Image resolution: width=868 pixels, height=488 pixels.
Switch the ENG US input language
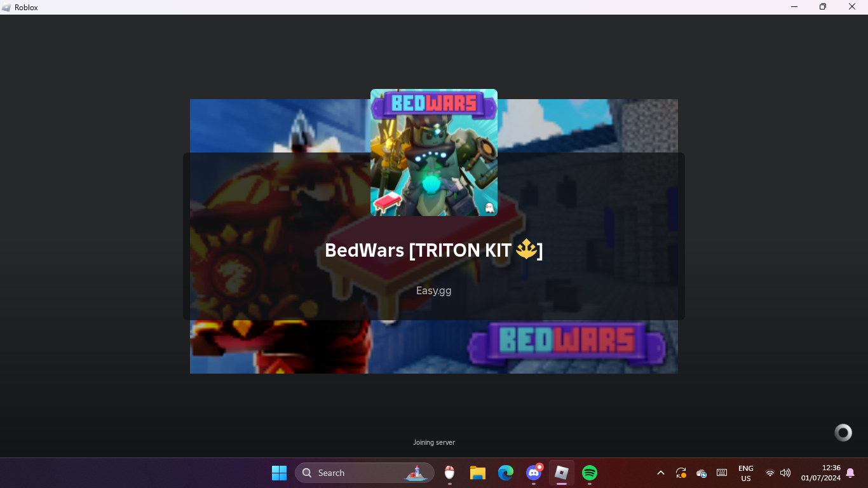point(746,473)
